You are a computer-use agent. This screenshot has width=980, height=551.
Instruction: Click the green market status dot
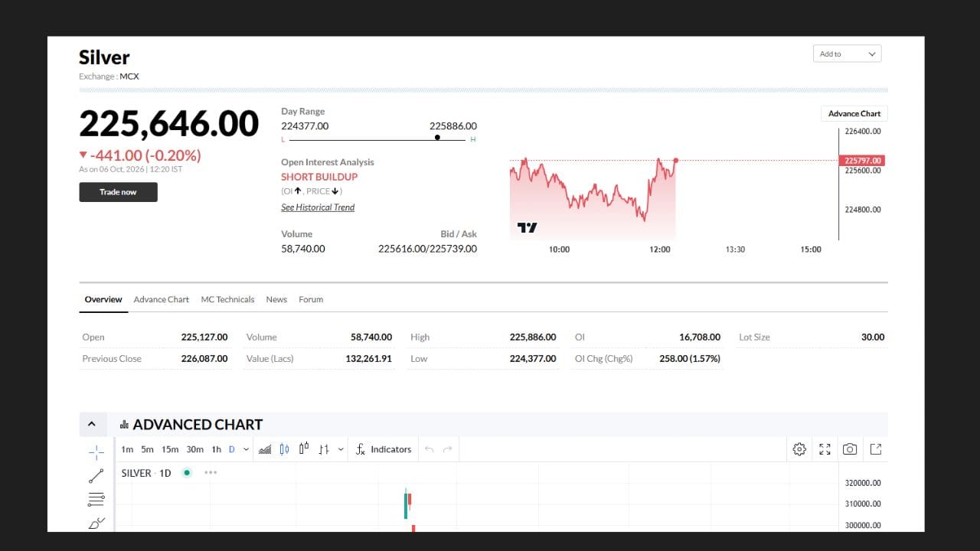(186, 472)
